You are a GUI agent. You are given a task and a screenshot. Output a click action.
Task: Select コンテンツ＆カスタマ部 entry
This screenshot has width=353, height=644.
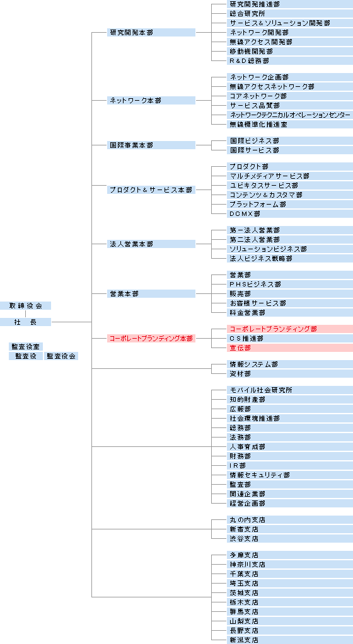(x=290, y=195)
